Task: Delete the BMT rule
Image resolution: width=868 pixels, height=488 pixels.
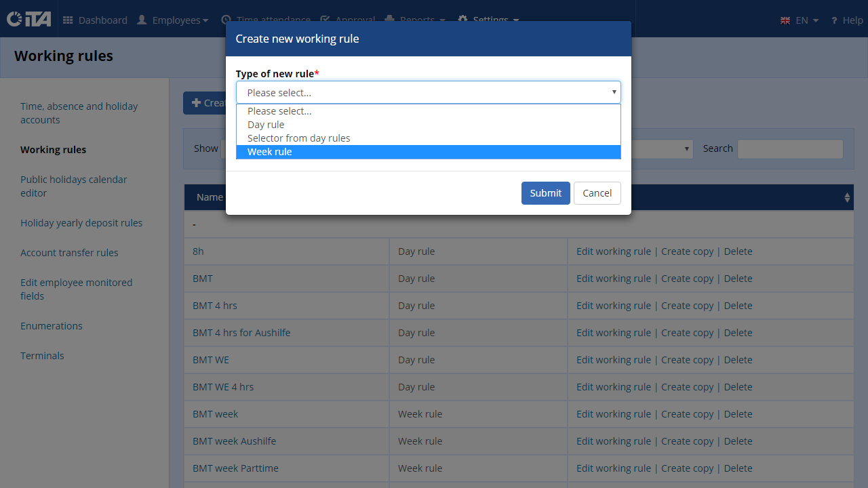Action: (738, 279)
